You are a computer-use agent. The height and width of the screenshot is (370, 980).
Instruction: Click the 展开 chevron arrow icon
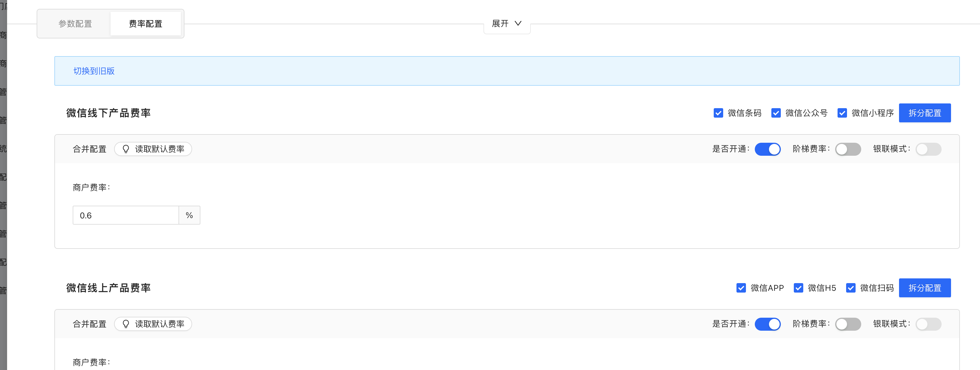point(518,23)
